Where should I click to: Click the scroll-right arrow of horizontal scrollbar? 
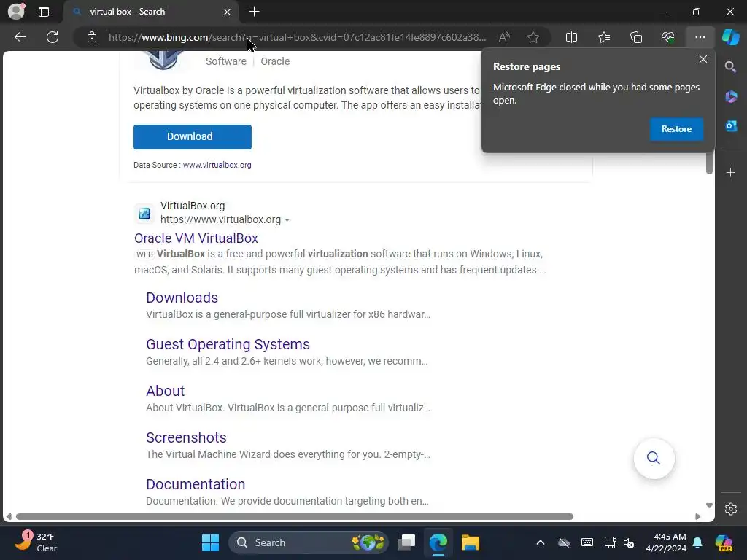698,517
